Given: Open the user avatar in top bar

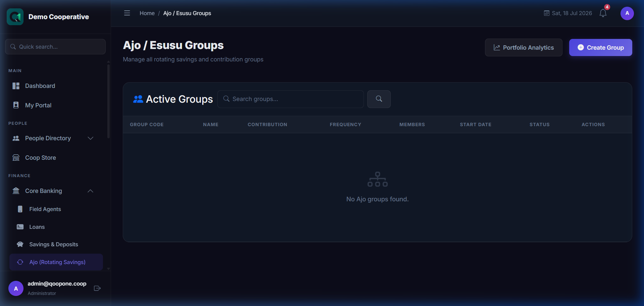Looking at the screenshot, I should (x=627, y=13).
